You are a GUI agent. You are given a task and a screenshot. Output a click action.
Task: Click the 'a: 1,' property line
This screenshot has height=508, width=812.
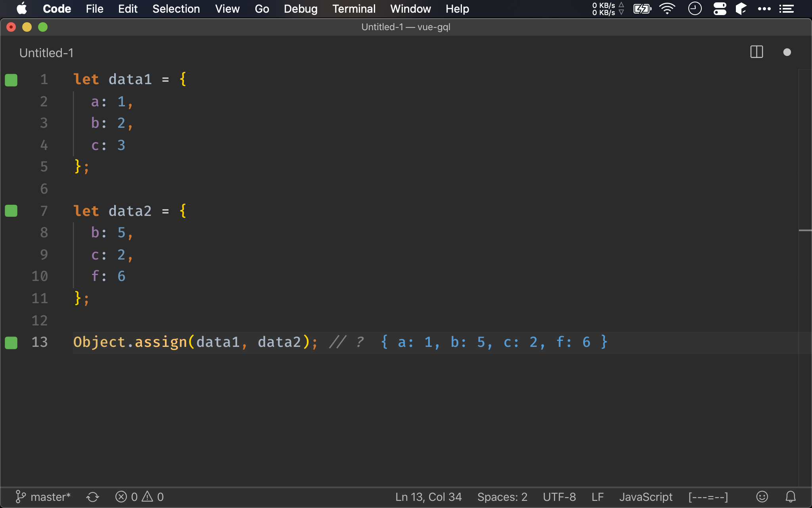coord(112,102)
